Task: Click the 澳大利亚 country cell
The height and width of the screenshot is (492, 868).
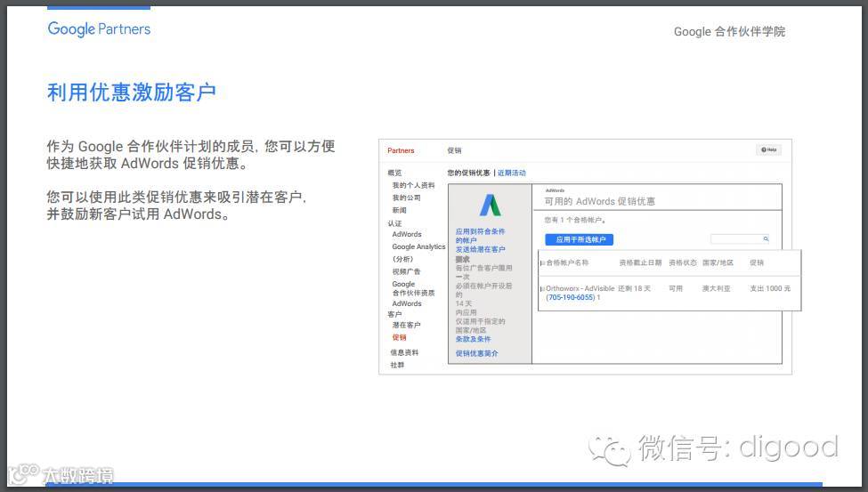Action: tap(717, 289)
